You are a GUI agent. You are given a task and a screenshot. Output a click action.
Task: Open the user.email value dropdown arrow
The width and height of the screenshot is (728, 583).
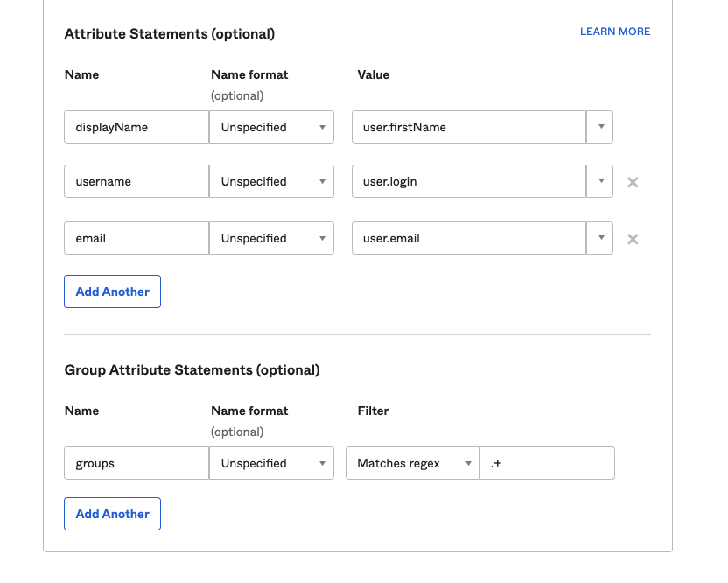click(x=600, y=238)
